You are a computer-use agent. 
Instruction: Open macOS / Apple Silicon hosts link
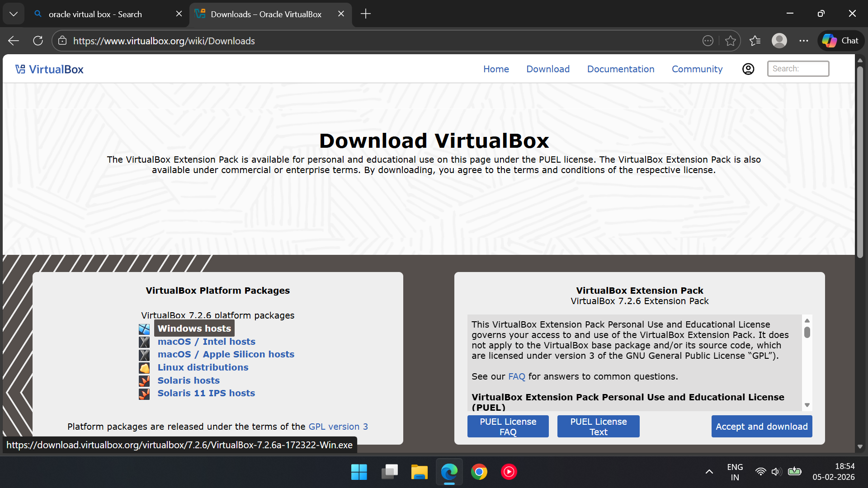[226, 355]
